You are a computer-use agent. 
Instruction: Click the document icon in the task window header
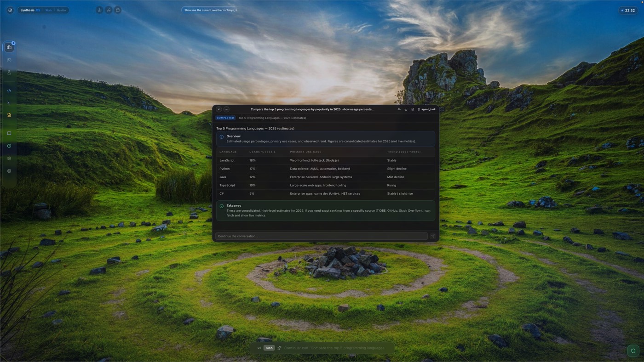[x=413, y=109]
